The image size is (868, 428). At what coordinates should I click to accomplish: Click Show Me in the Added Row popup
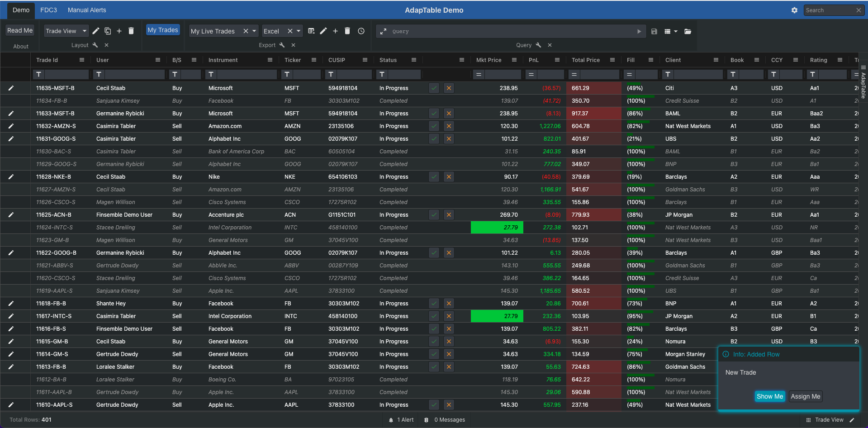[x=769, y=396]
